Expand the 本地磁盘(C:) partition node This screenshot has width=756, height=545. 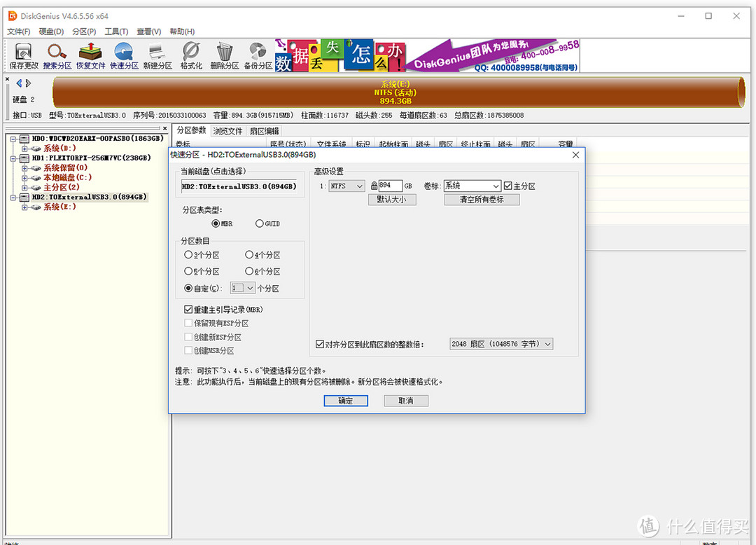click(x=24, y=178)
